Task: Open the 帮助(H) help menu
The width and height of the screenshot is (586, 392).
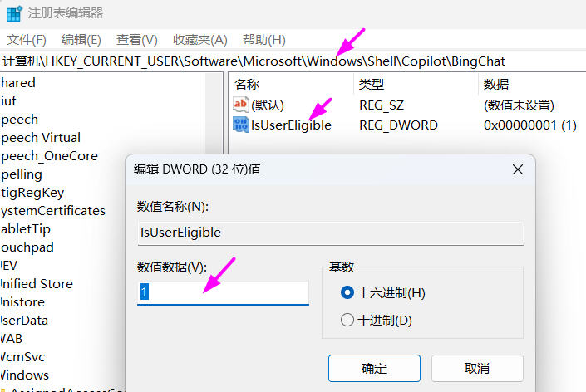Action: pos(263,40)
